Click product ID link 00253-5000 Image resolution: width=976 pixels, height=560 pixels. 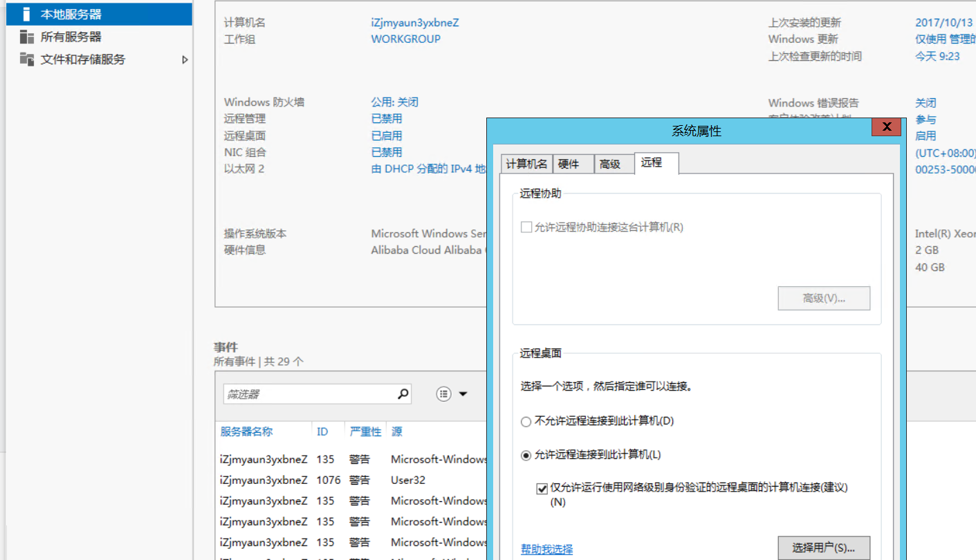click(x=945, y=169)
